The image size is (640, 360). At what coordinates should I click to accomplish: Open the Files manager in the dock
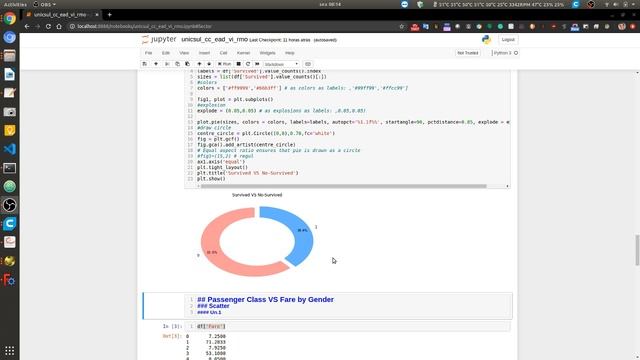[10, 56]
